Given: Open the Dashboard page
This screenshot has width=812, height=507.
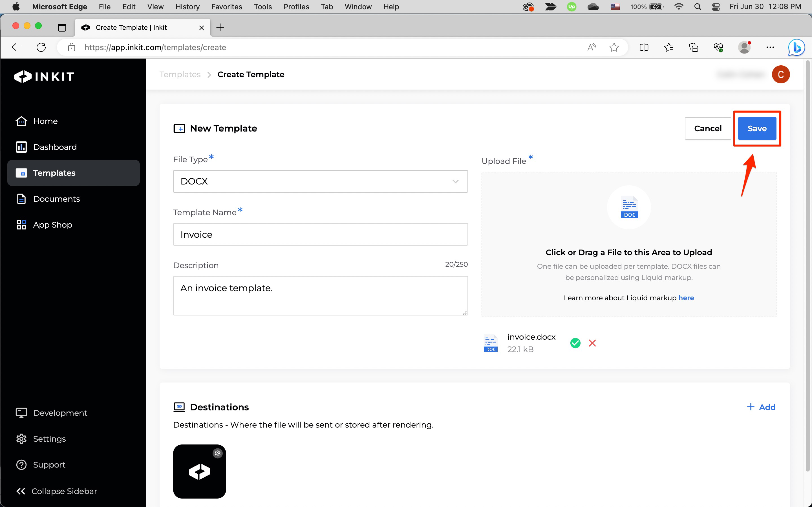Looking at the screenshot, I should click(x=55, y=147).
